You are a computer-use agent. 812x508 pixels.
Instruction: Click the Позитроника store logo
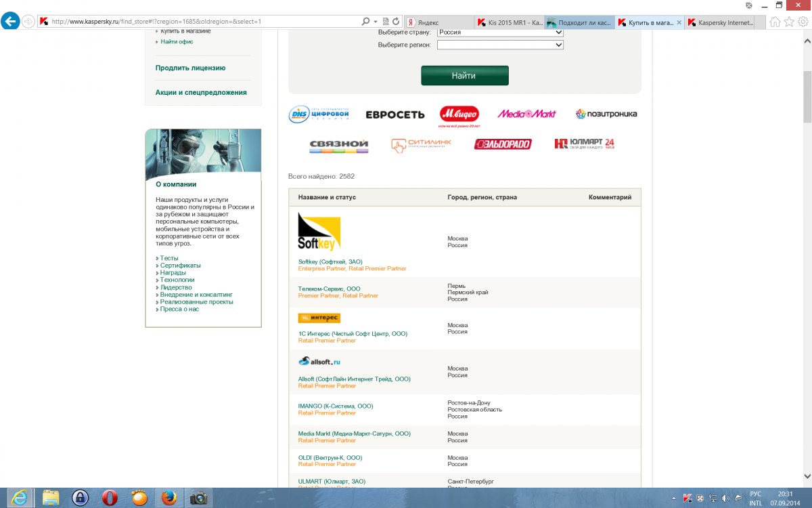pos(606,114)
